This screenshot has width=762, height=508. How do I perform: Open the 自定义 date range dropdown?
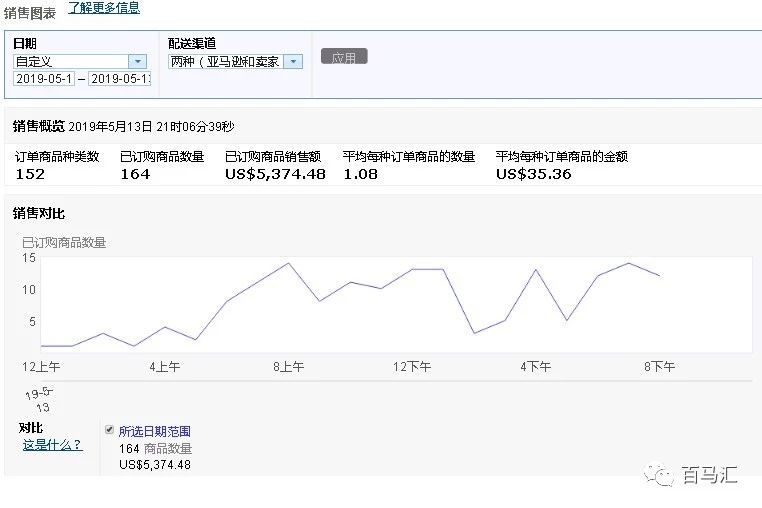(x=80, y=62)
